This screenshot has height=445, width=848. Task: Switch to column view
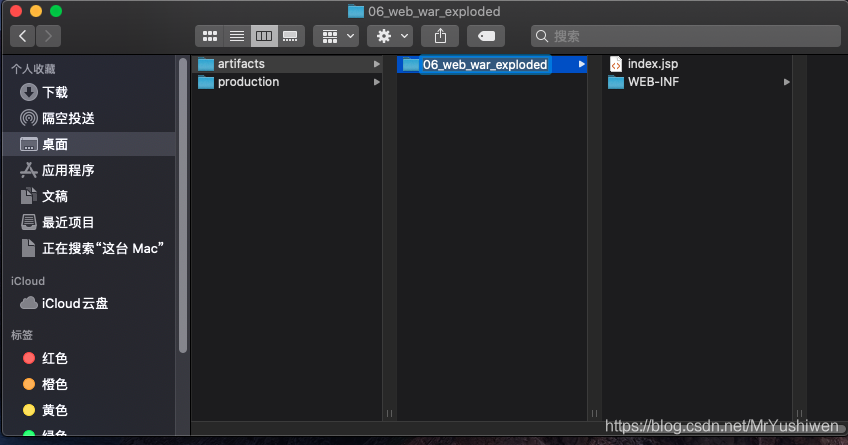264,36
